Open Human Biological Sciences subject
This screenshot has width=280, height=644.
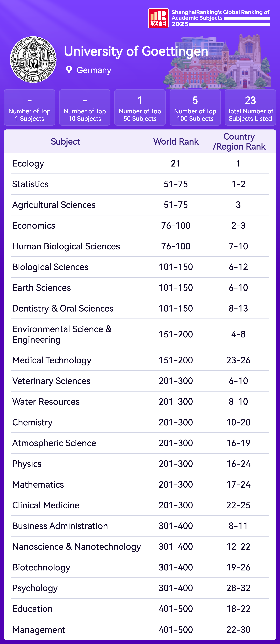(66, 246)
